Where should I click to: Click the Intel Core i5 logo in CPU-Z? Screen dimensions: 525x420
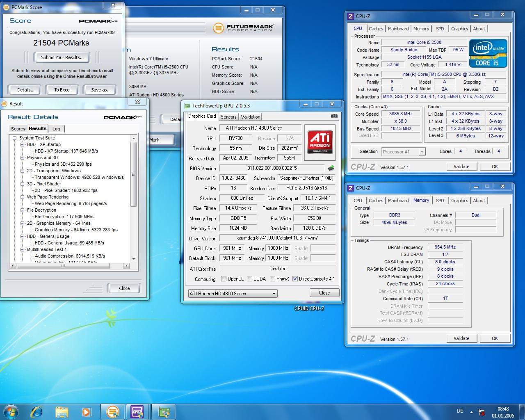(x=488, y=53)
